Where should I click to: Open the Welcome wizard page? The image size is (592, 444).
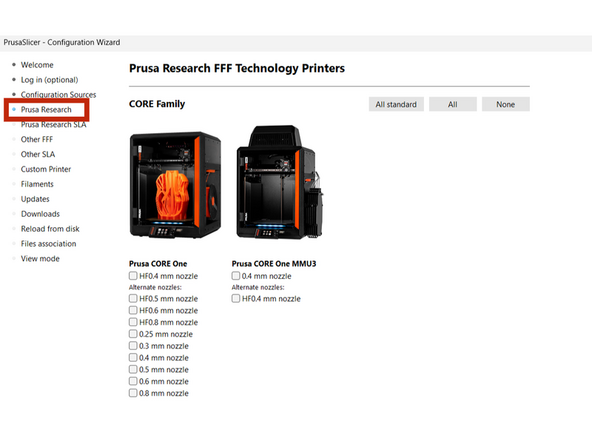37,65
